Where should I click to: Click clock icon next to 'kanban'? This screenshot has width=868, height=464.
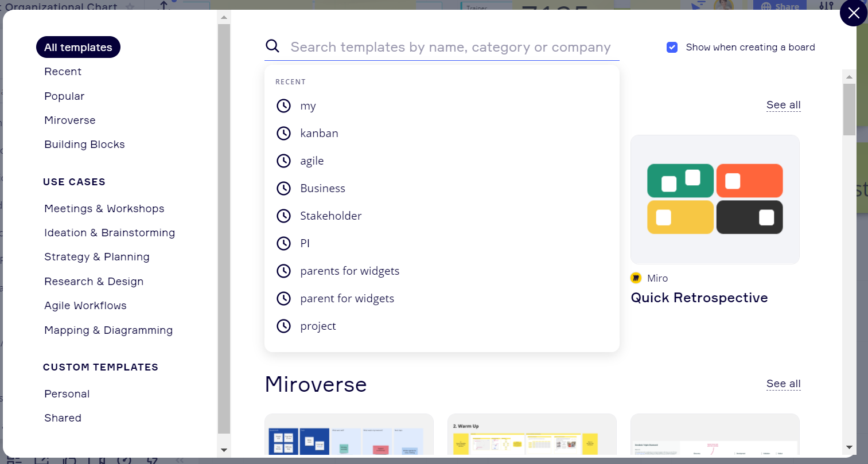tap(283, 134)
